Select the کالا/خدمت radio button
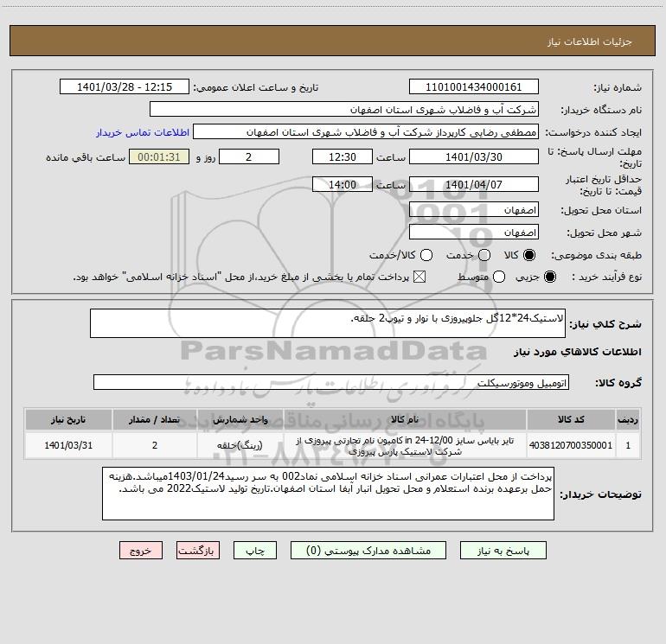This screenshot has width=666, height=644. pyautogui.click(x=426, y=255)
